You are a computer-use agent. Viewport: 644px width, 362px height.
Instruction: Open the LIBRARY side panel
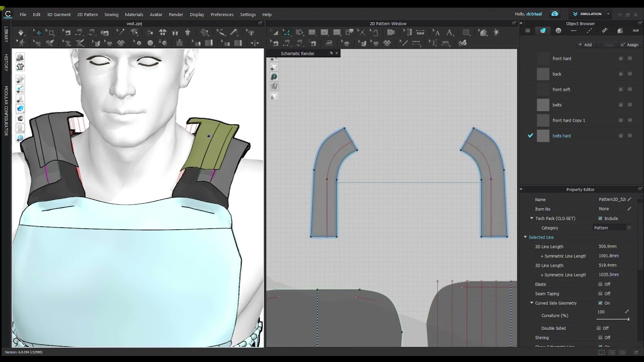pyautogui.click(x=6, y=34)
